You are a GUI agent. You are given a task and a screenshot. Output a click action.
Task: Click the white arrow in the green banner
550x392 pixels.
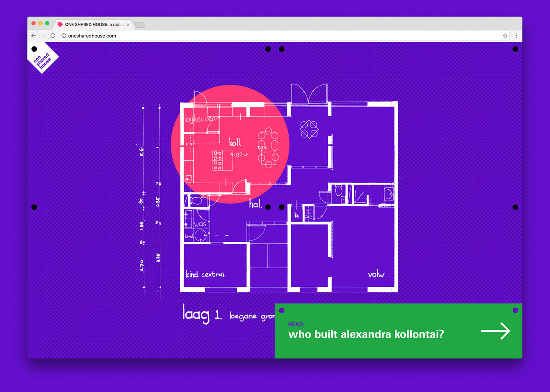point(495,331)
